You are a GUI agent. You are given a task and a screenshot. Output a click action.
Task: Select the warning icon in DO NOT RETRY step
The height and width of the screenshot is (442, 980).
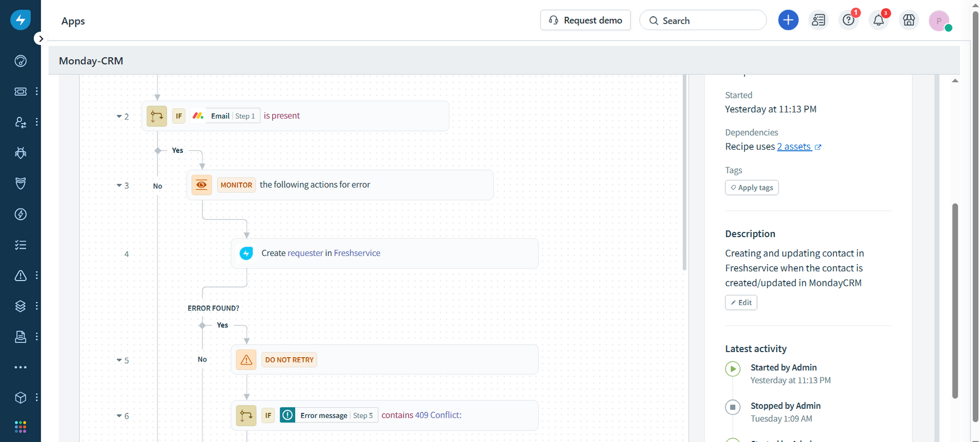point(246,359)
